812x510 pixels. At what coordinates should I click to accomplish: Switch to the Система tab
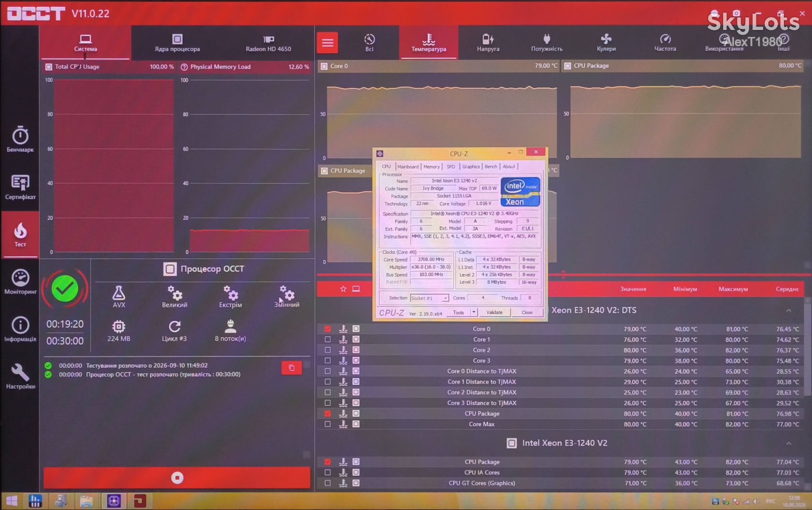click(86, 43)
